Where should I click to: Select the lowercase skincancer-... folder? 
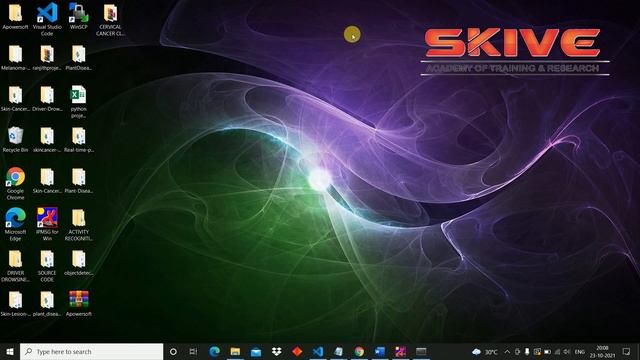pyautogui.click(x=47, y=140)
